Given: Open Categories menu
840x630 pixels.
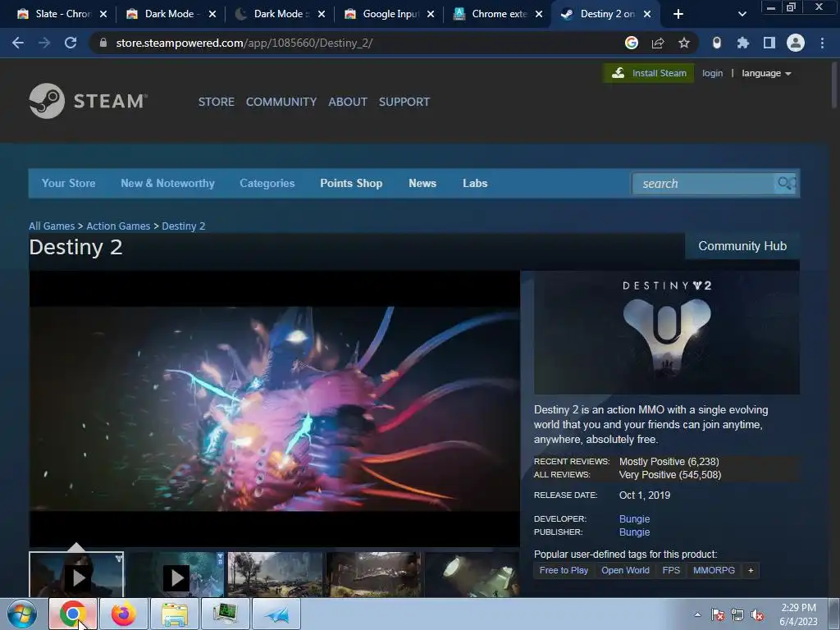Looking at the screenshot, I should click(267, 183).
